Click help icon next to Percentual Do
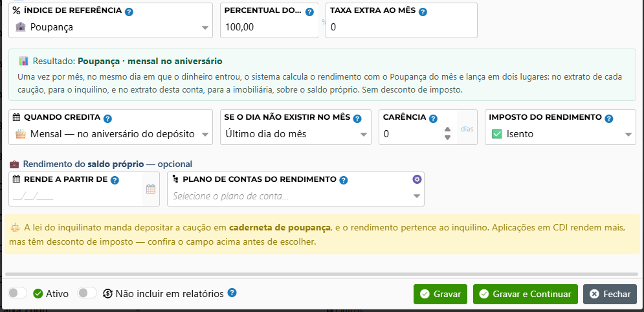Image resolution: width=644 pixels, height=312 pixels. pos(309,12)
